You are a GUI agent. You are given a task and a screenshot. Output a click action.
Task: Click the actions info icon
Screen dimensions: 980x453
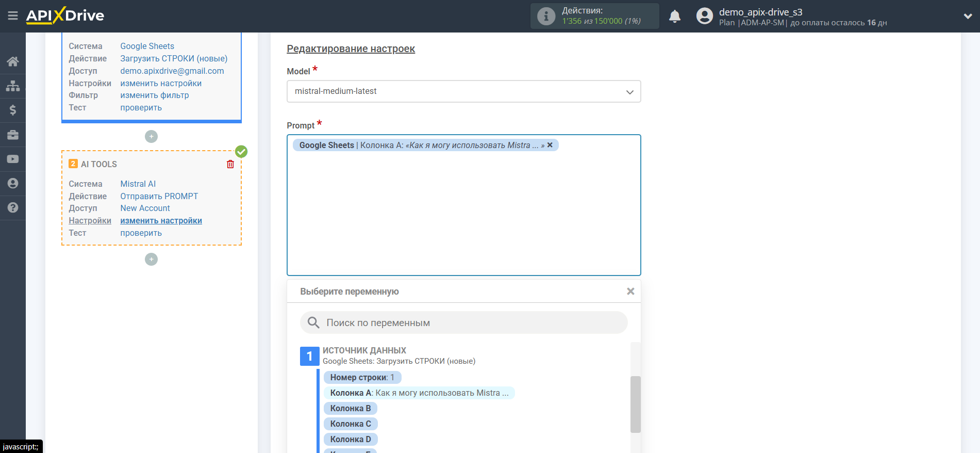546,16
